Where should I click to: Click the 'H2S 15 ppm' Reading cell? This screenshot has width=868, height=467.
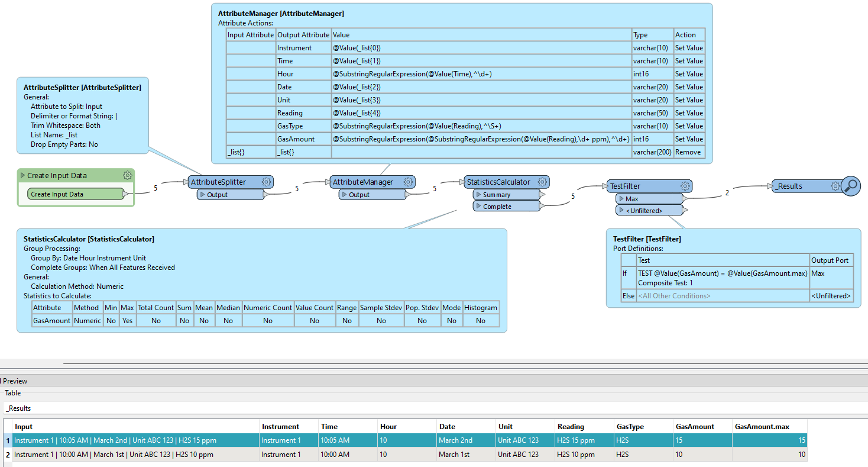tap(584, 440)
